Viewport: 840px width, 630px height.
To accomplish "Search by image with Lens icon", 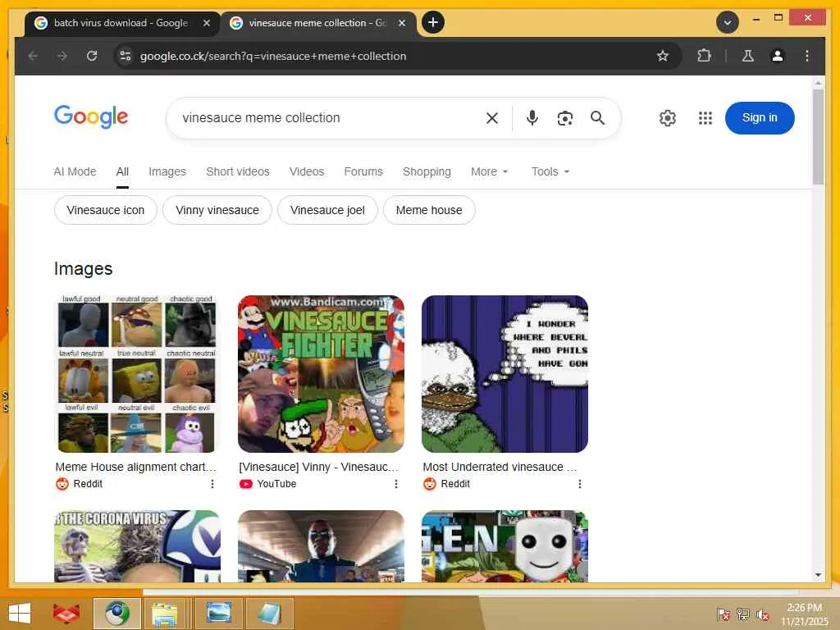I will [564, 118].
